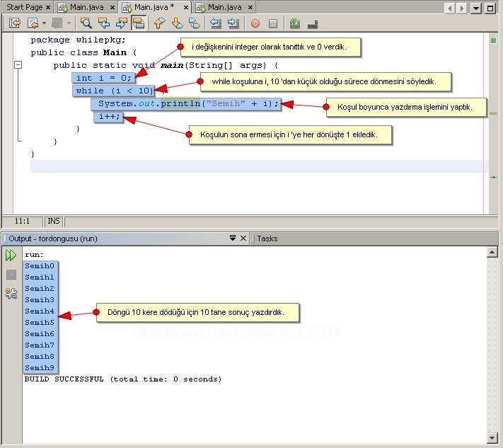Image resolution: width=503 pixels, height=448 pixels.
Task: Place cursor in "int i = 0;" line
Action: point(103,78)
